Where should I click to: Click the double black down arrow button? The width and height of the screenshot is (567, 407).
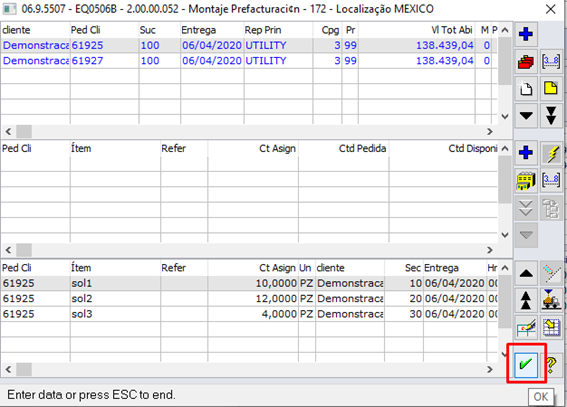click(x=551, y=116)
